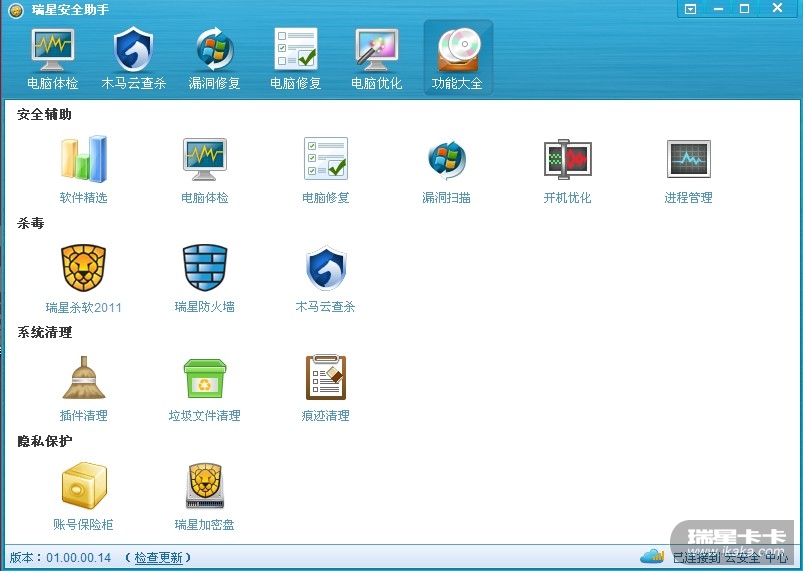Switch to 漏洞修复 in the top toolbar

(x=214, y=59)
